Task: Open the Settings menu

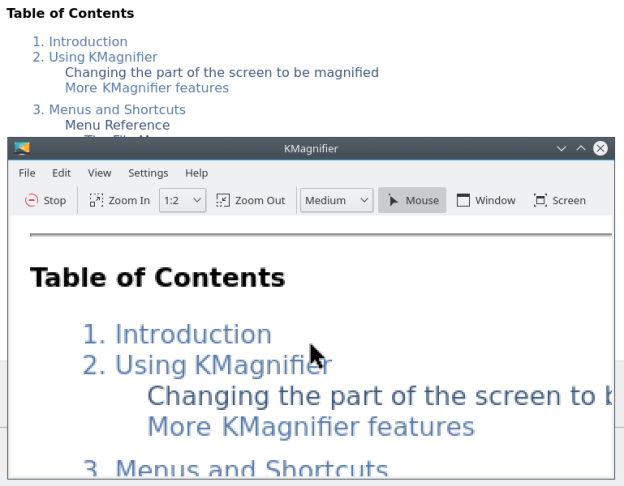Action: click(148, 173)
